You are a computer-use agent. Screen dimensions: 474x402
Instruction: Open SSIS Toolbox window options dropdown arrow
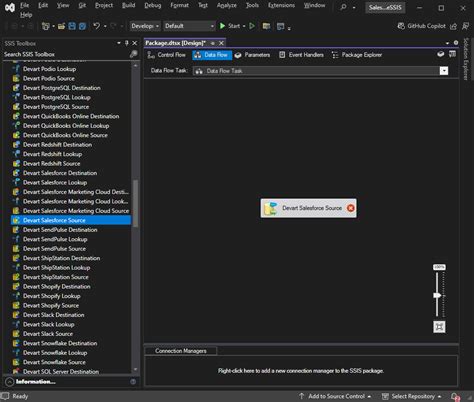(x=119, y=43)
